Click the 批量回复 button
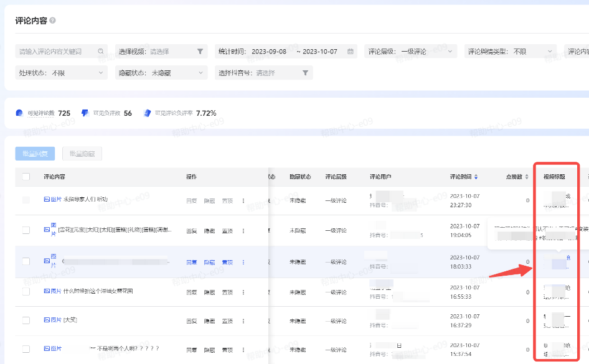Viewport: 589px width, 364px height. pos(35,154)
